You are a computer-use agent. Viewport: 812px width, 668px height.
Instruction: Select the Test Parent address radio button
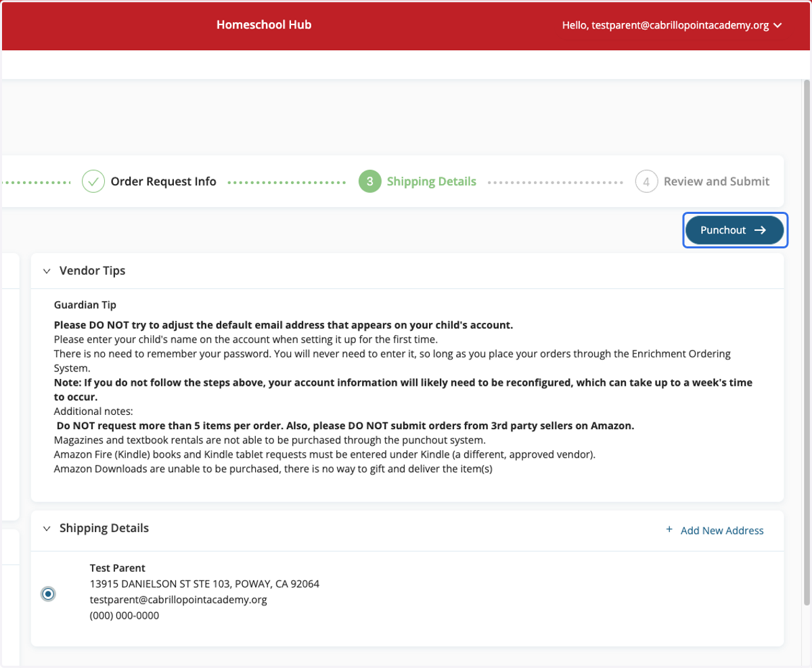click(x=48, y=594)
